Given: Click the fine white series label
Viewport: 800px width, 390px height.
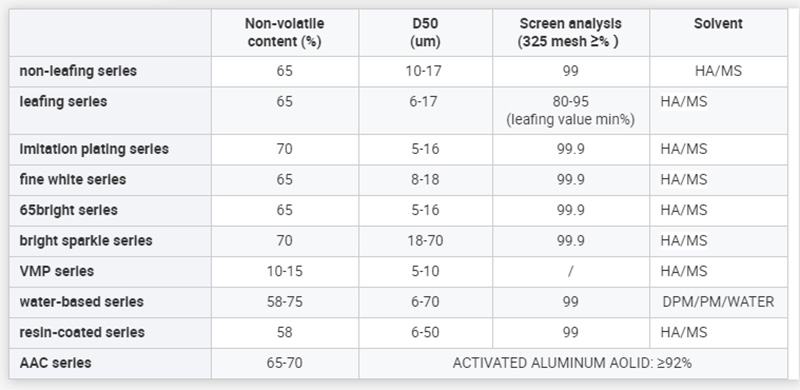Looking at the screenshot, I should 73,180.
